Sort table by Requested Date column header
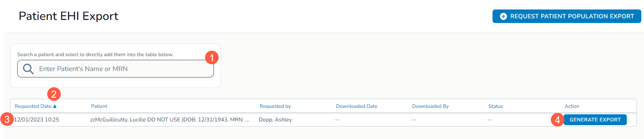Image resolution: width=644 pixels, height=139 pixels. 33,106
